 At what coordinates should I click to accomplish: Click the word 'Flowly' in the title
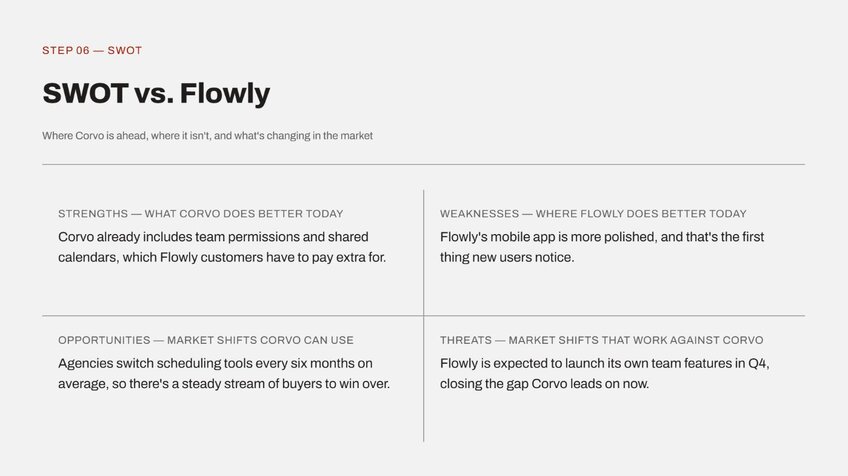pos(225,93)
